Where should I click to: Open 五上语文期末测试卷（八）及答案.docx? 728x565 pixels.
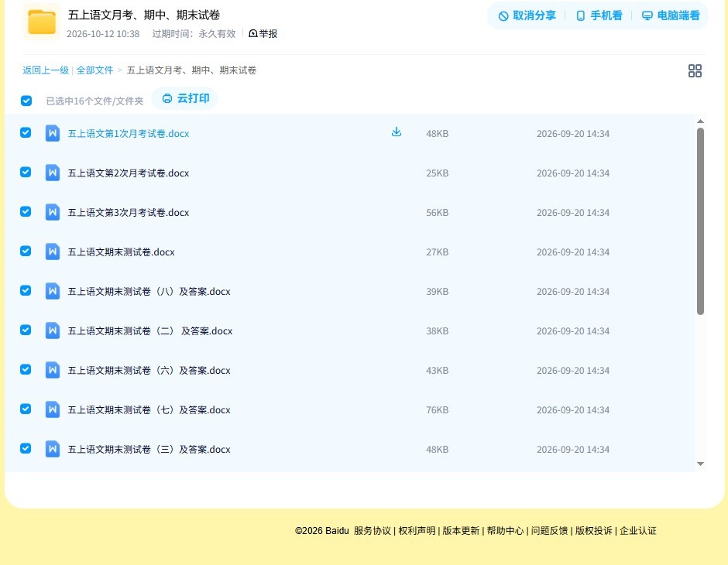click(x=149, y=291)
